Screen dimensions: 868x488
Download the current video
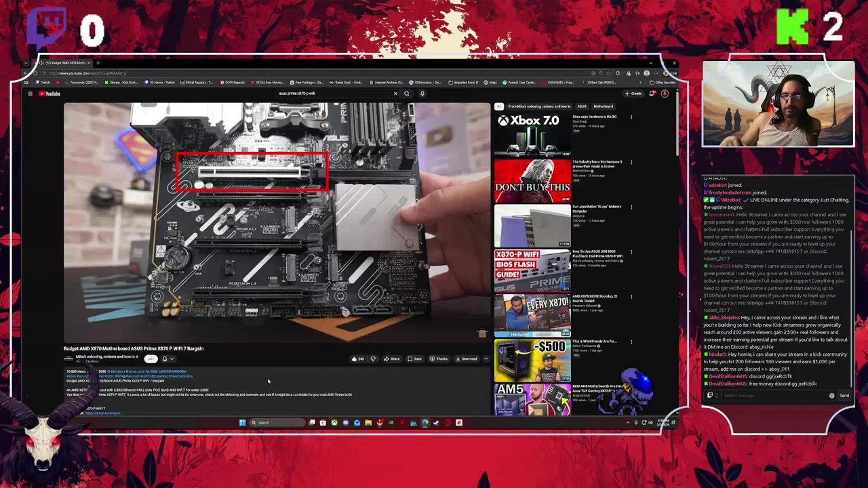pyautogui.click(x=467, y=359)
